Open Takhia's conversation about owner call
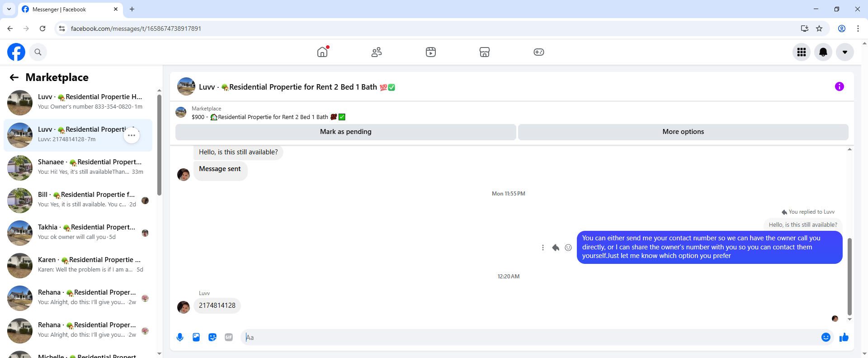 (x=78, y=233)
